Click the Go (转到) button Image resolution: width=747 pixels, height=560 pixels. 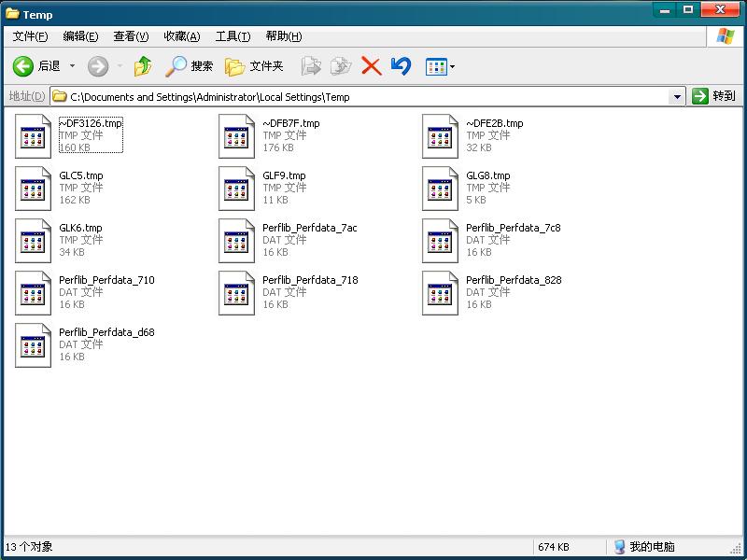[x=713, y=96]
